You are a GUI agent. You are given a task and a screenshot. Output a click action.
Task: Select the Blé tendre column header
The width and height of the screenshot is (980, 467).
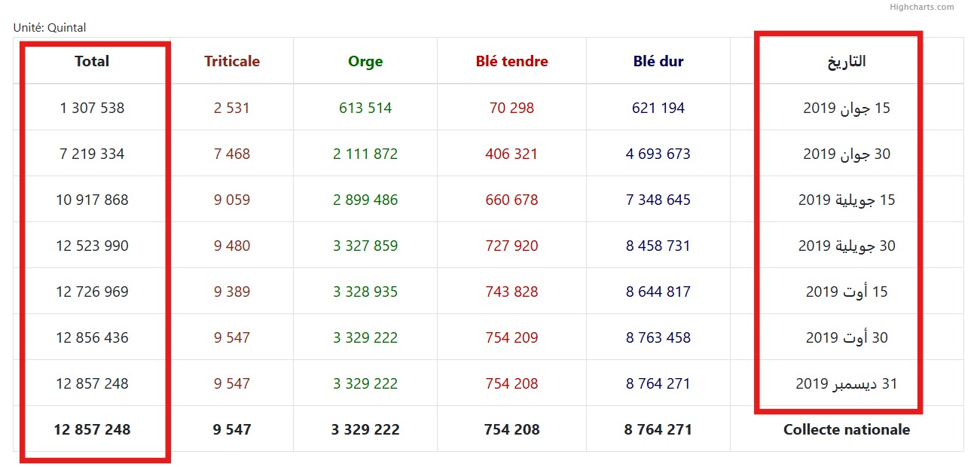click(511, 62)
